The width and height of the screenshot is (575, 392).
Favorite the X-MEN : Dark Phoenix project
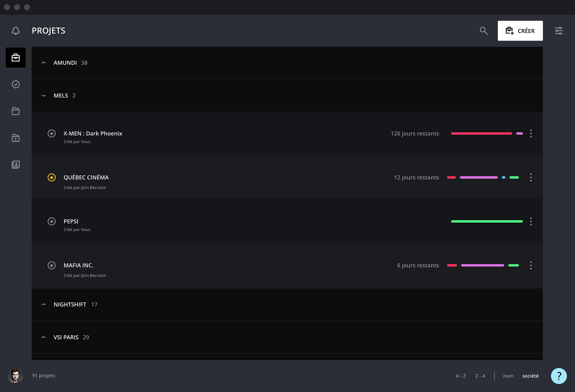coord(52,134)
